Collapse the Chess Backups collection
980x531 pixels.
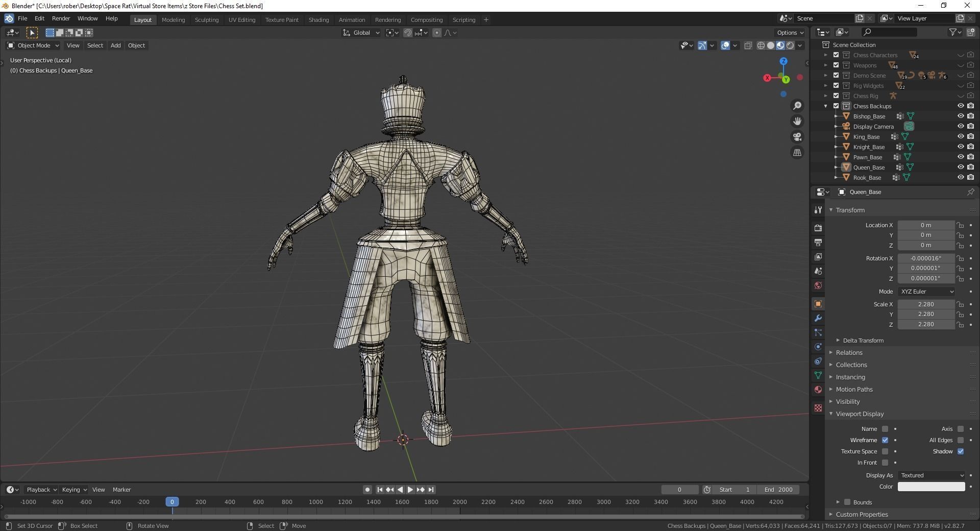[x=826, y=106]
